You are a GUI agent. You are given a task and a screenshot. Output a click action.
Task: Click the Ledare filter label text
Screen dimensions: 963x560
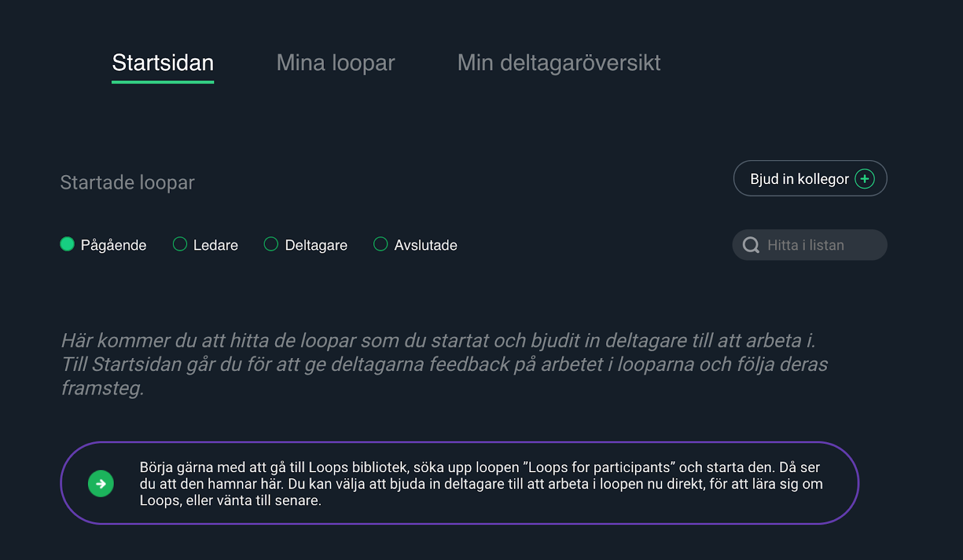[215, 245]
